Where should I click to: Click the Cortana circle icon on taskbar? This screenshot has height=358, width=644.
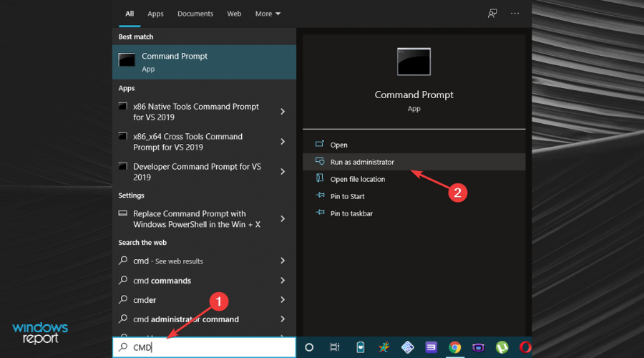click(309, 347)
